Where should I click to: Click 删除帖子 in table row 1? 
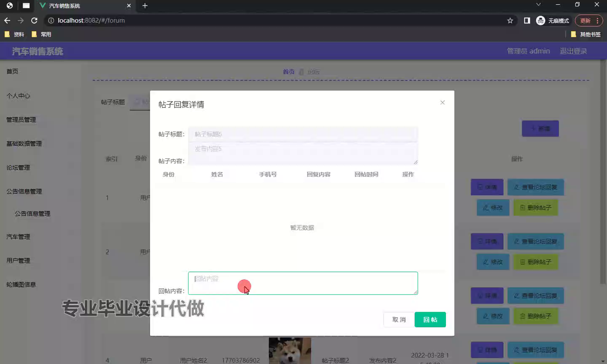(535, 208)
